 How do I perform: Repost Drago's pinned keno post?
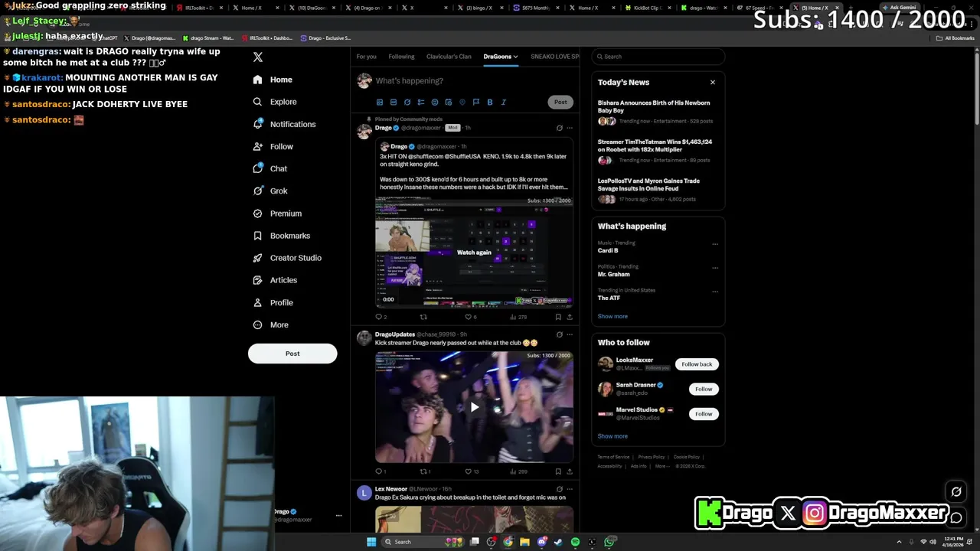tap(423, 317)
